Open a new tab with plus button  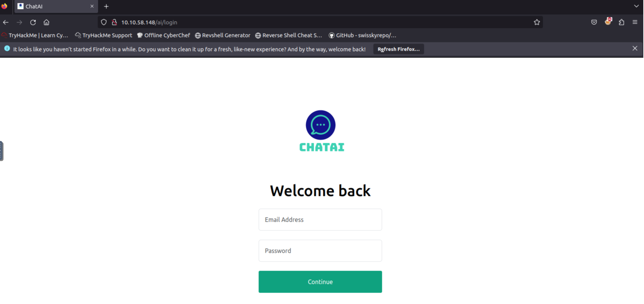106,6
